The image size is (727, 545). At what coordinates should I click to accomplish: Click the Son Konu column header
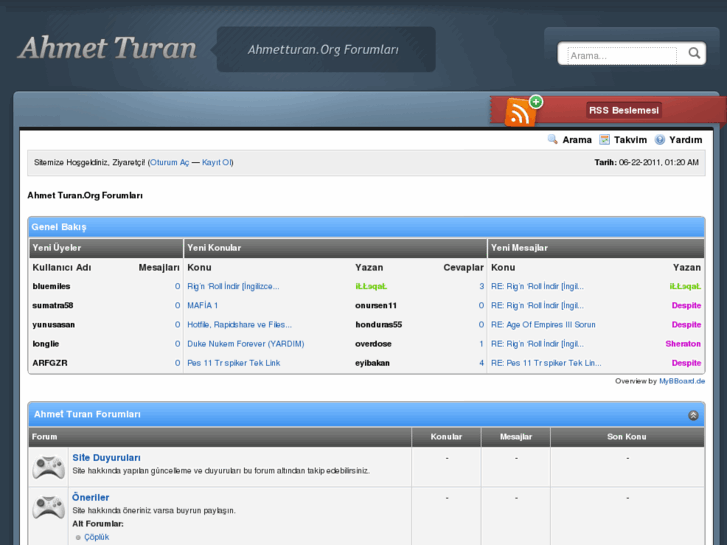[627, 437]
